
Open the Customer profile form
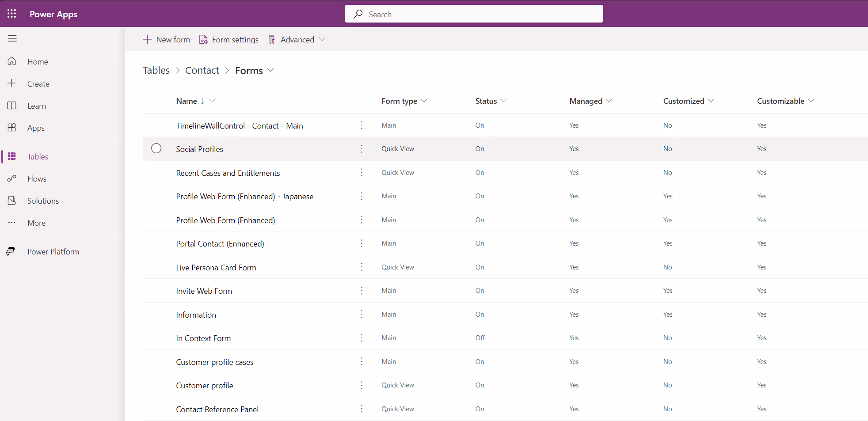205,385
